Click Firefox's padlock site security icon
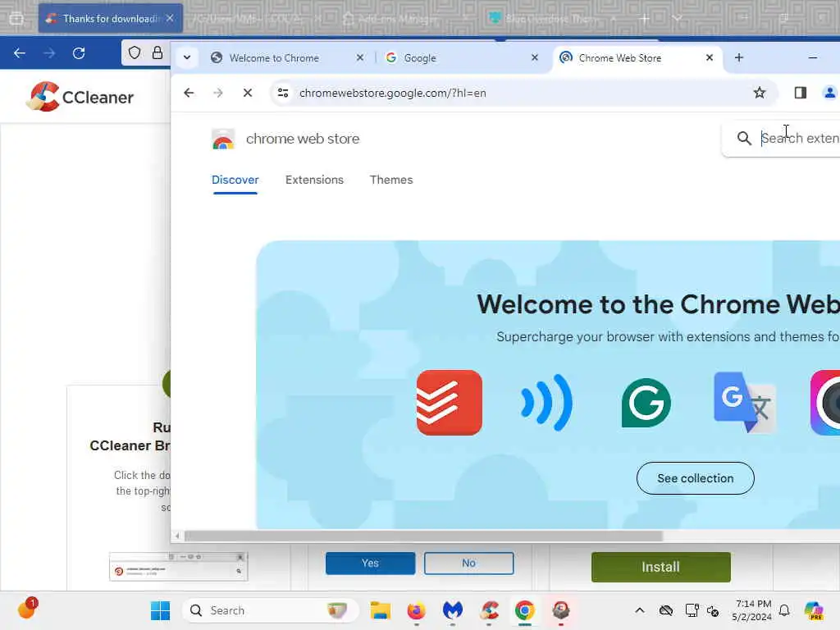 click(157, 52)
